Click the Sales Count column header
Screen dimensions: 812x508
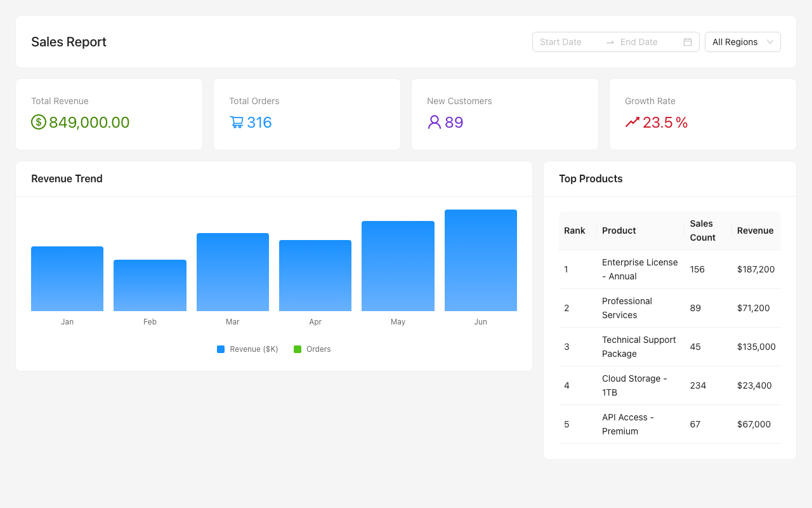(x=701, y=231)
